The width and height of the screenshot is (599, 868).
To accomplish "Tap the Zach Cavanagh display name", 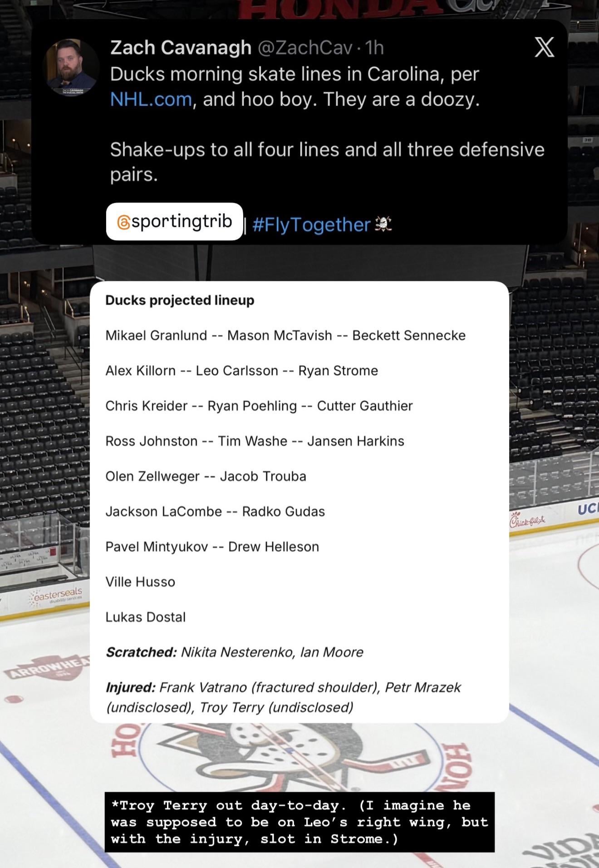I will coord(181,47).
